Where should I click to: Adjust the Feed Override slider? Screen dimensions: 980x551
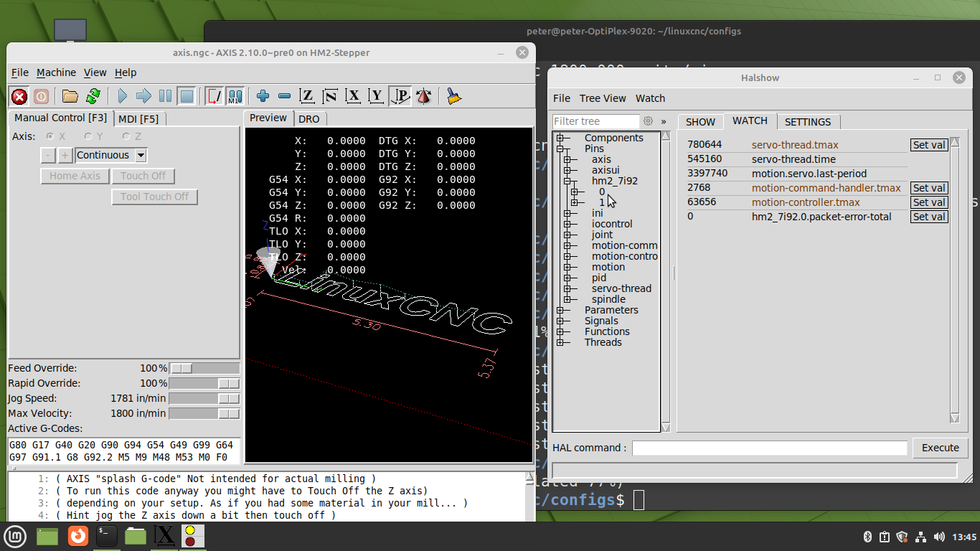[x=204, y=368]
